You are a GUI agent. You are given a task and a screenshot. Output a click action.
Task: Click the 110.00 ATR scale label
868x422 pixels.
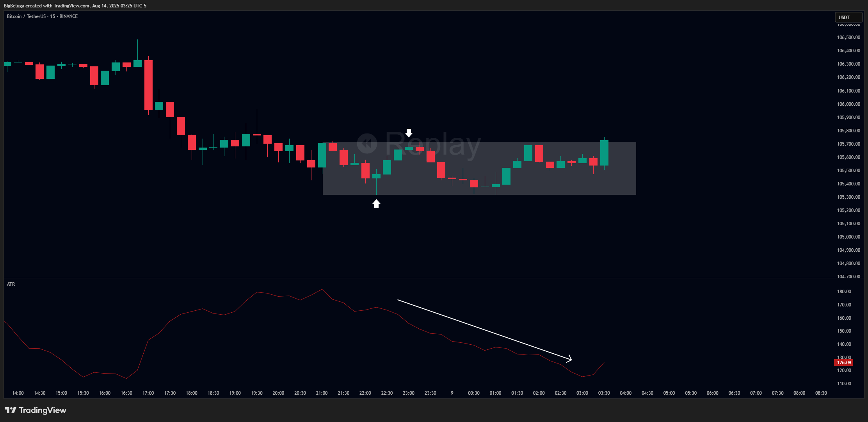click(844, 384)
